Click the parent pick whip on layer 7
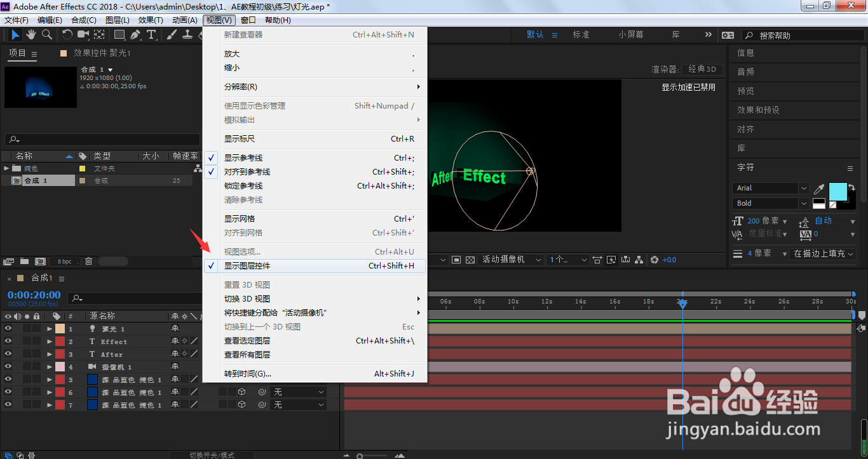This screenshot has width=868, height=459. click(262, 404)
